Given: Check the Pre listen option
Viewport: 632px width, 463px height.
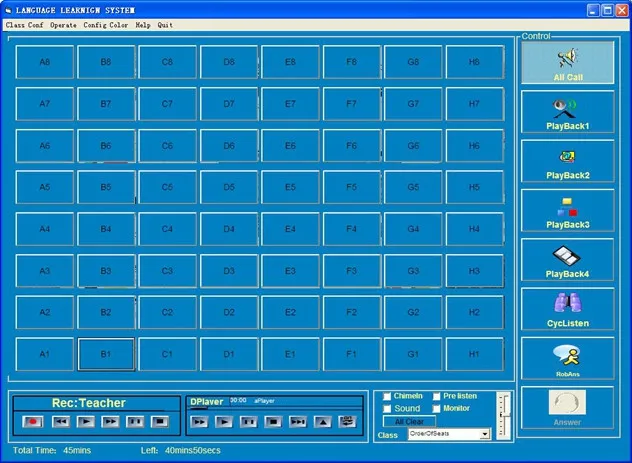Looking at the screenshot, I should pos(436,397).
